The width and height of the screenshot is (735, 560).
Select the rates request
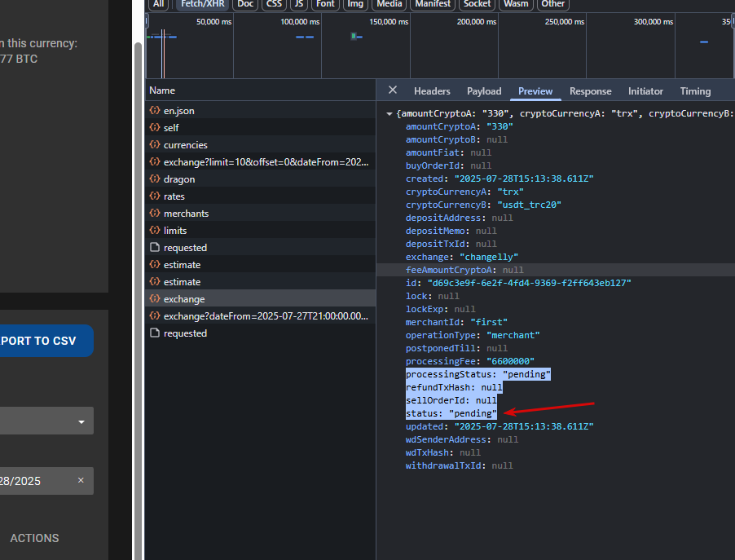click(260, 196)
